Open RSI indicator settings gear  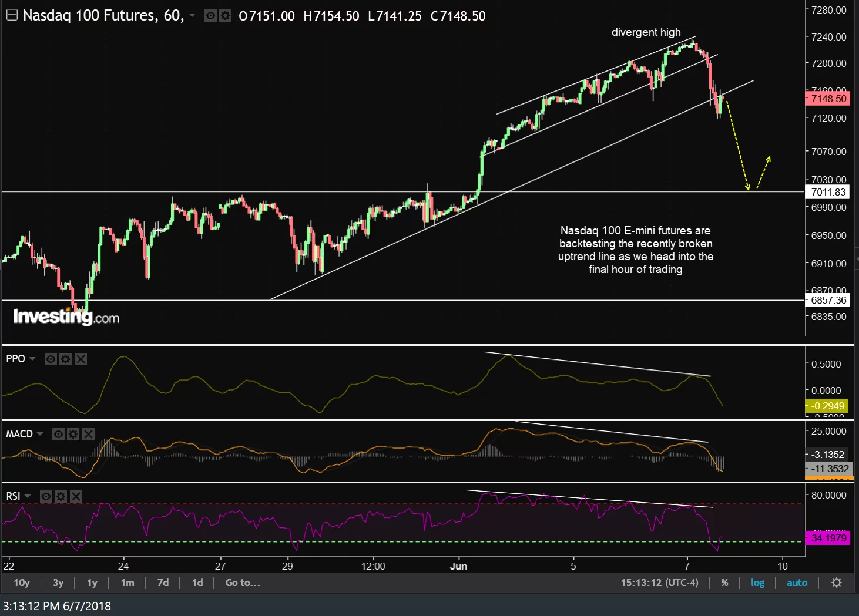click(61, 497)
